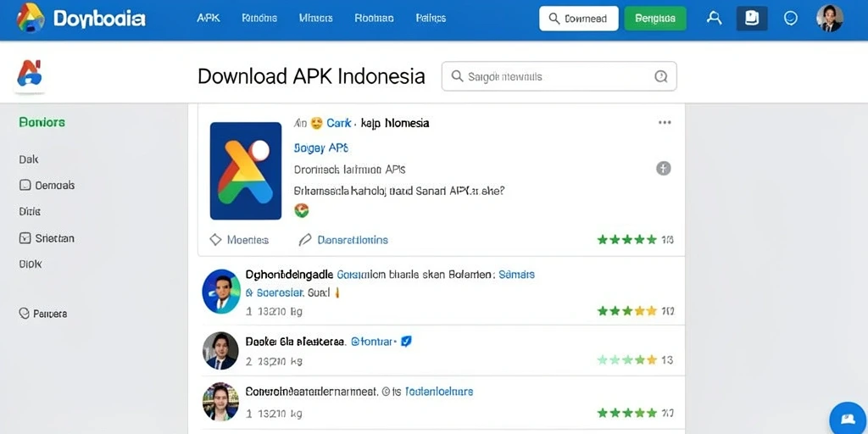Open the Rindms nav menu item
868x434 pixels.
point(259,19)
